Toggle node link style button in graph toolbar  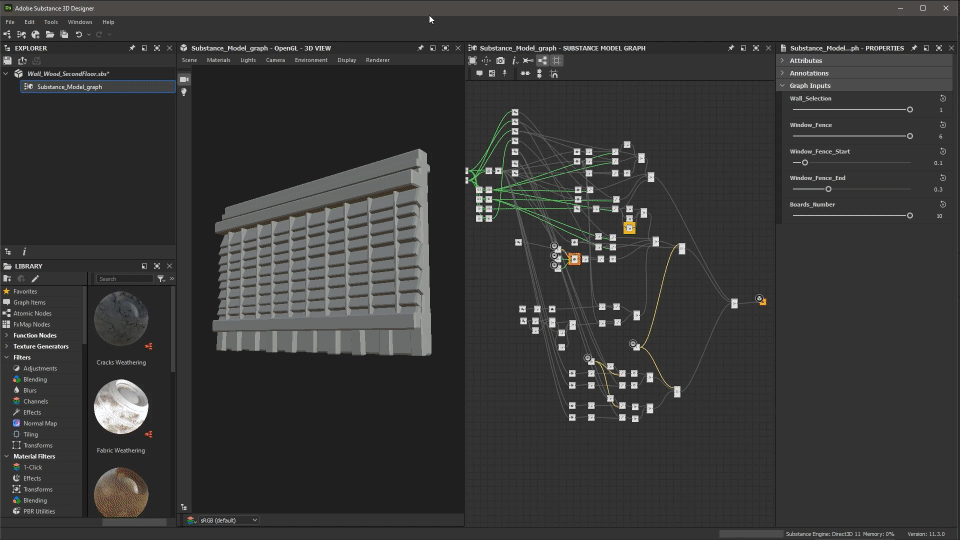(x=542, y=61)
